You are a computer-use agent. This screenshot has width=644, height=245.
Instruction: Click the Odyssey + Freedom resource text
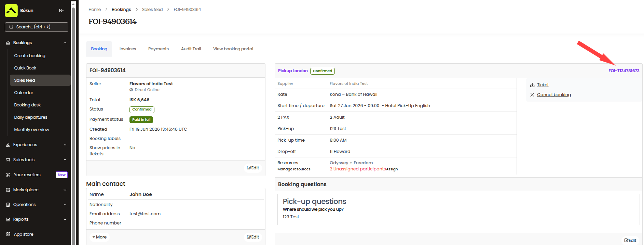[x=351, y=163]
